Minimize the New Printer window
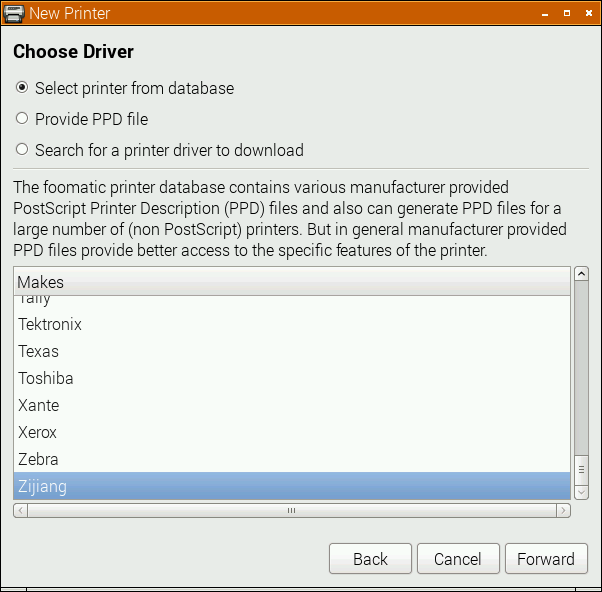 pos(545,13)
